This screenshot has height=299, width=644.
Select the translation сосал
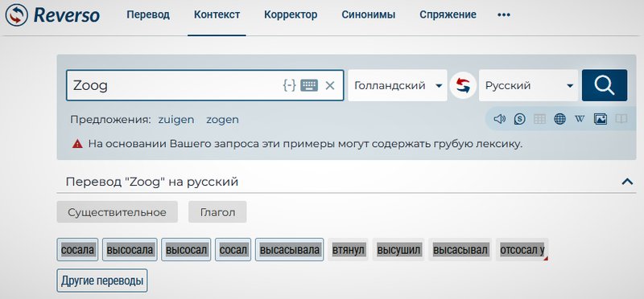pyautogui.click(x=233, y=249)
